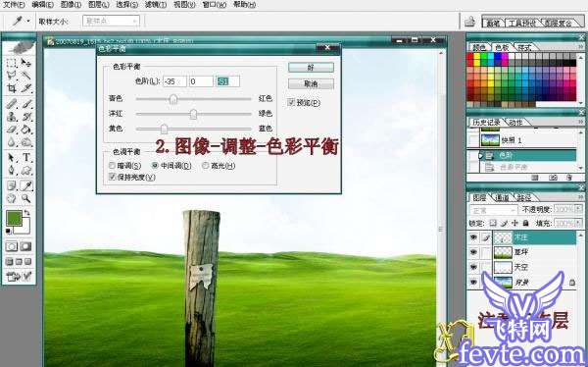Select the Zoom magnifier tool
Image resolution: width=588 pixels, height=367 pixels.
[25, 199]
